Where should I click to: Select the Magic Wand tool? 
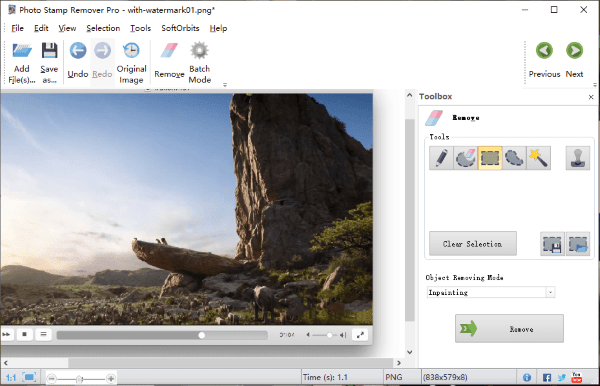click(x=538, y=158)
